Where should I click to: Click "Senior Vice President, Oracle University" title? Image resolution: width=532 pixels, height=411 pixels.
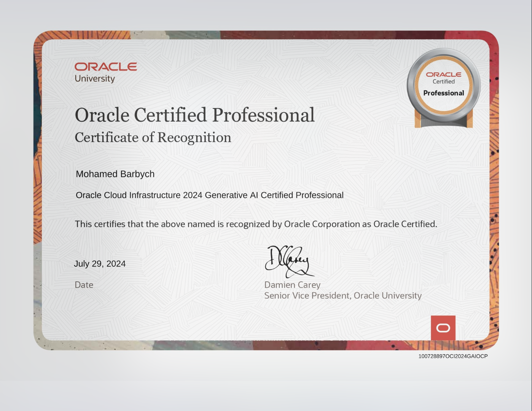coord(343,296)
